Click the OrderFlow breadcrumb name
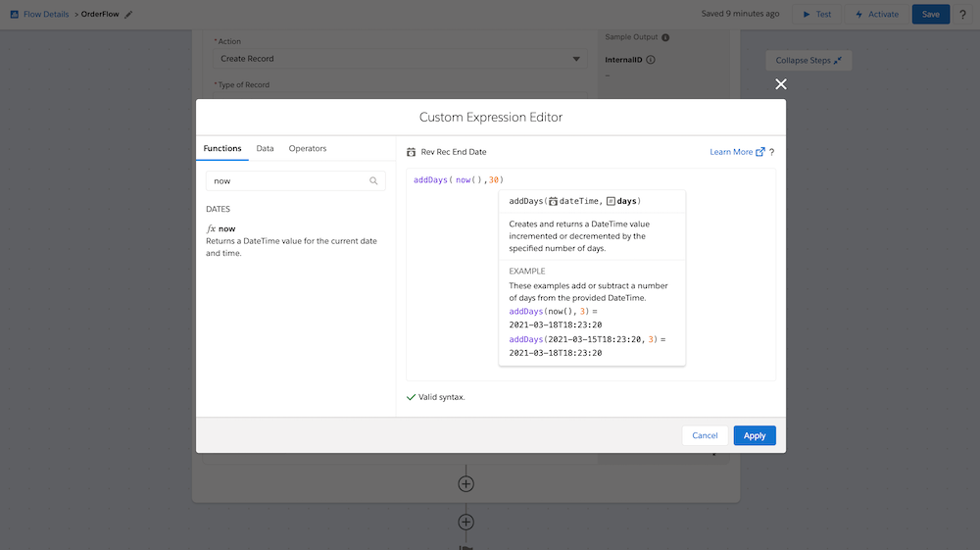 [x=100, y=14]
